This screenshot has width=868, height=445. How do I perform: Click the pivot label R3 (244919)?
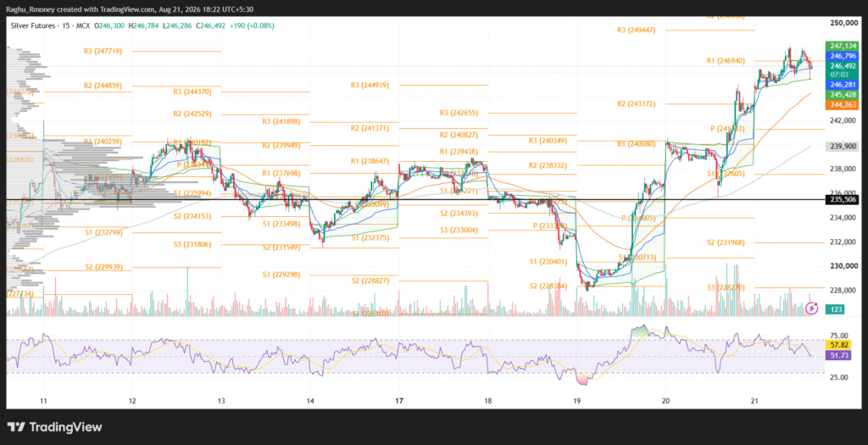370,86
